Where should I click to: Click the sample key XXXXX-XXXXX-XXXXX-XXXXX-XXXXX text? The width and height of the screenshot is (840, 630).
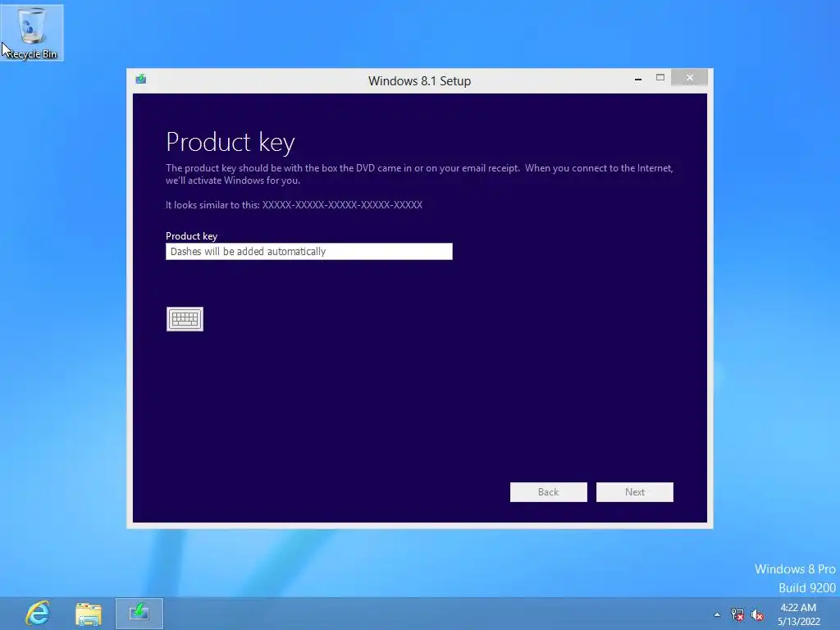[x=342, y=205]
